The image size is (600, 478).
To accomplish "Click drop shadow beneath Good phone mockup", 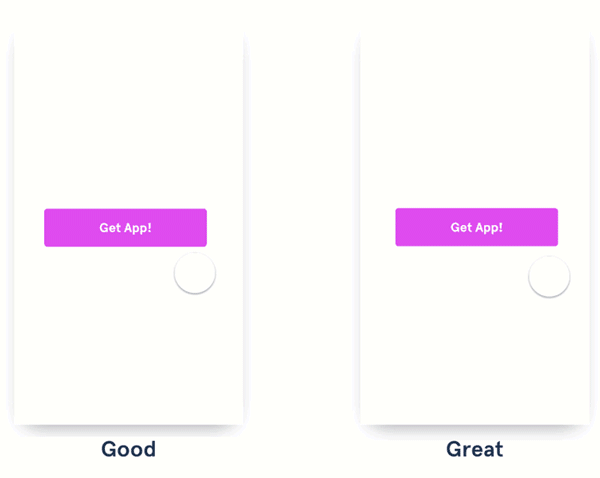I will 128,430.
